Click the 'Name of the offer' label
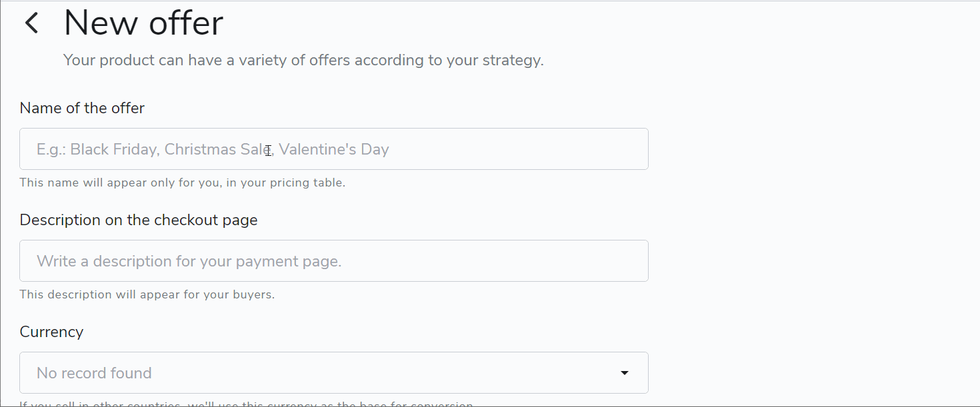 [x=82, y=108]
